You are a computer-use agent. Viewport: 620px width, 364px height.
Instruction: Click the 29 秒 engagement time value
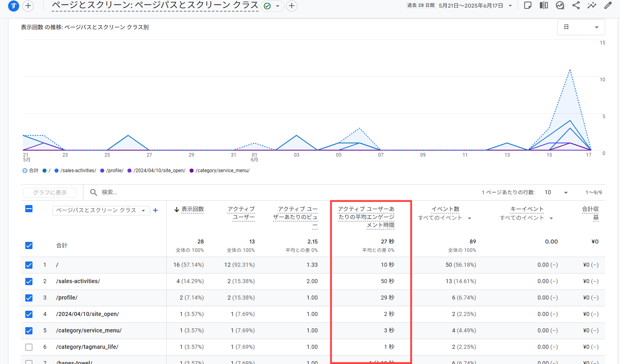tap(388, 298)
